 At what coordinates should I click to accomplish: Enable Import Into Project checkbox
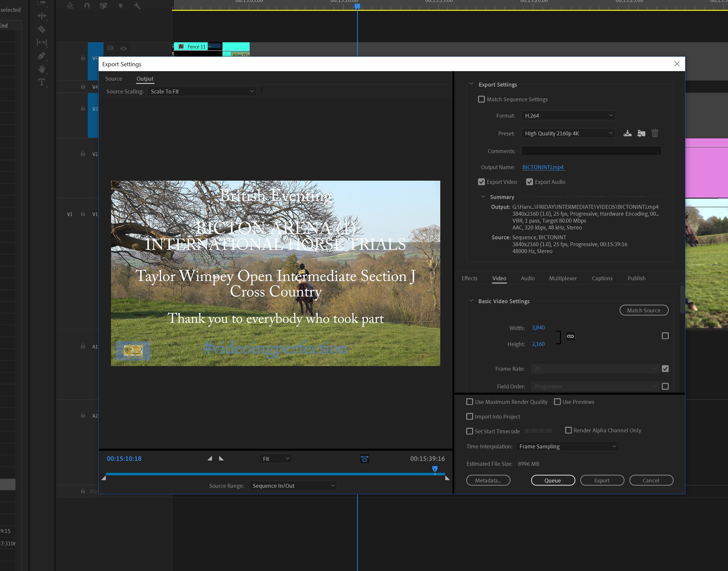[470, 417]
